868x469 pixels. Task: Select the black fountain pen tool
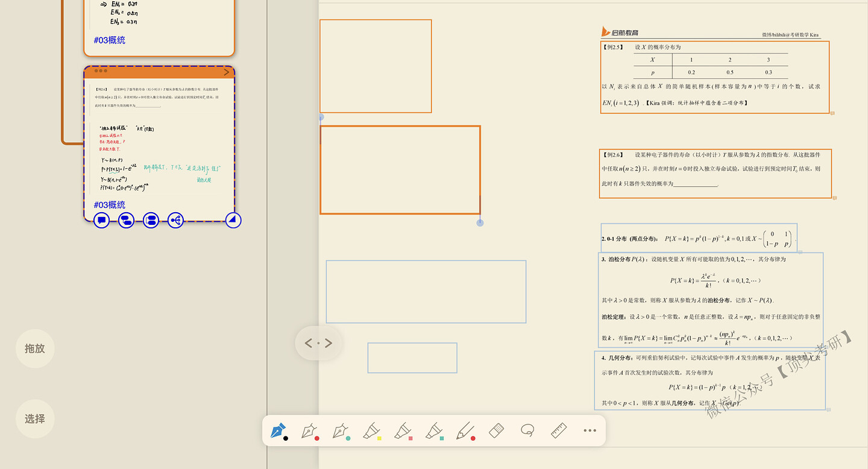278,431
